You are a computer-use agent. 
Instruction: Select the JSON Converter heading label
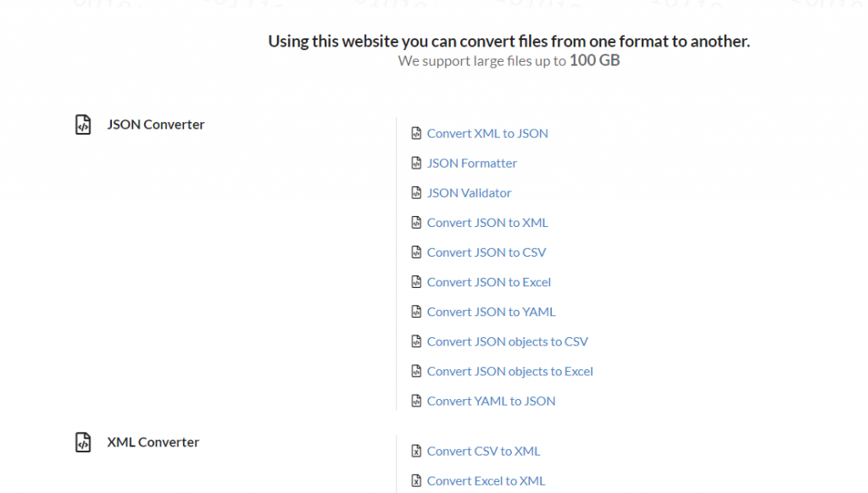[156, 124]
